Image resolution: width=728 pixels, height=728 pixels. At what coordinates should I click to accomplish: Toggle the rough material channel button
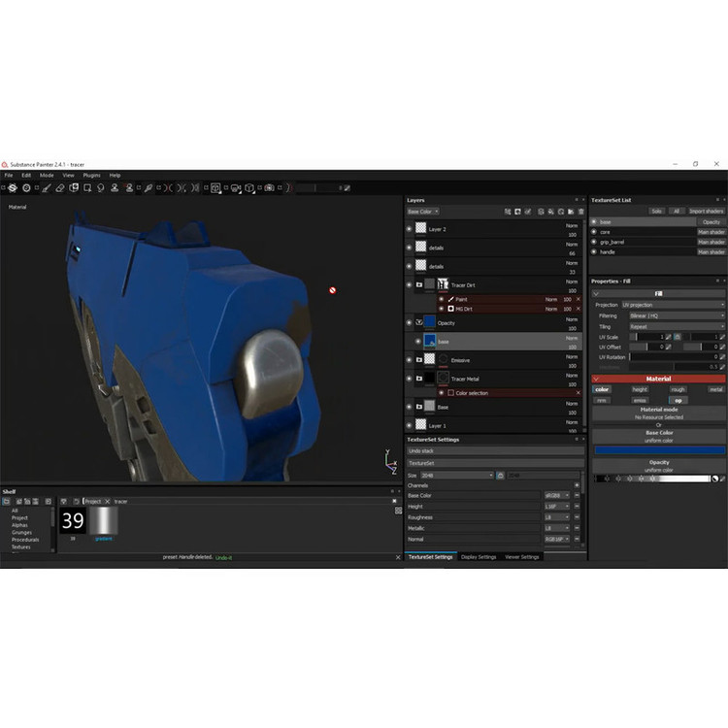coord(678,389)
